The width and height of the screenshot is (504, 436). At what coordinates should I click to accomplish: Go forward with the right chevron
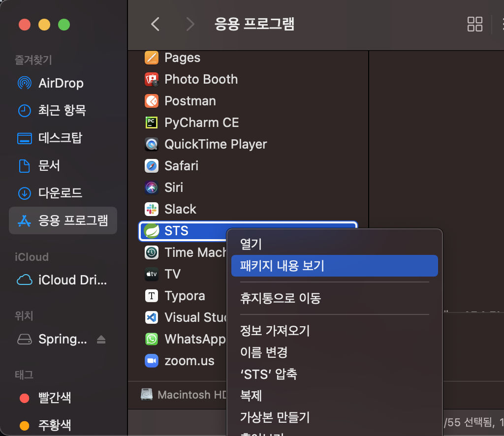[190, 24]
